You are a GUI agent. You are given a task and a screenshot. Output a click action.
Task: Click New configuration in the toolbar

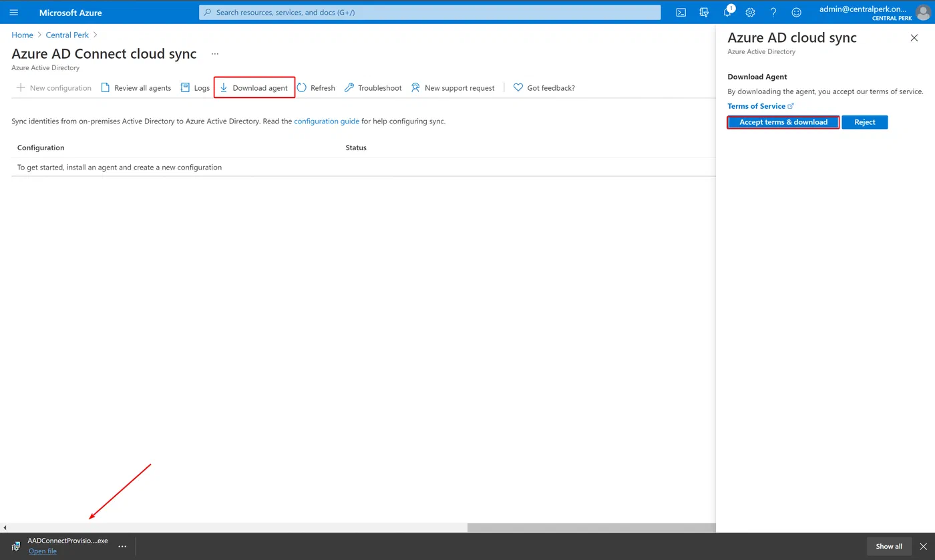pyautogui.click(x=53, y=87)
